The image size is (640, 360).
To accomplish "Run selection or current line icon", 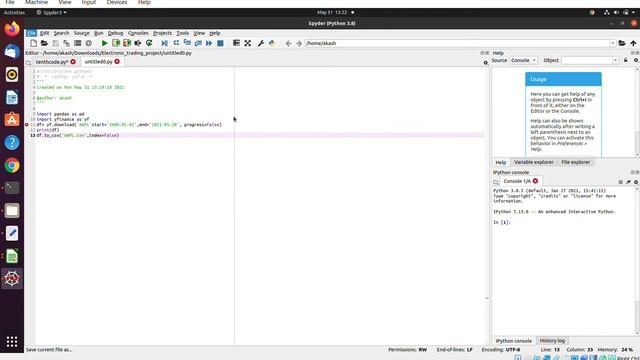I will [x=138, y=43].
